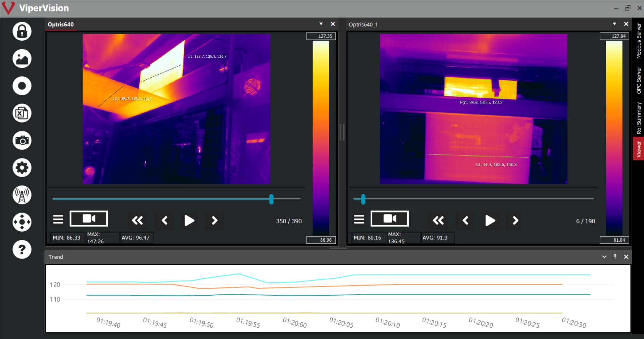This screenshot has width=644, height=339.
Task: Open the image gallery icon in sidebar
Action: pos(22,59)
